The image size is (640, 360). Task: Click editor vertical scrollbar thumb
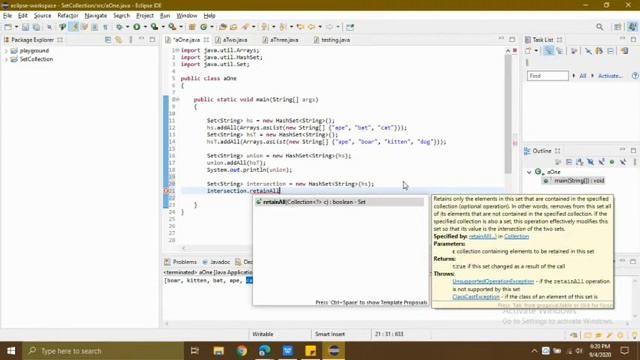tap(508, 113)
